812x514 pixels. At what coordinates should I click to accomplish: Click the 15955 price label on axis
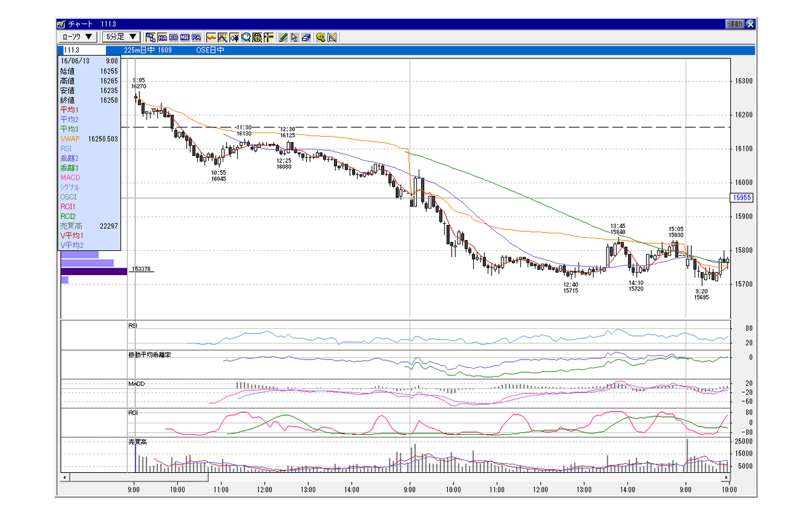[x=742, y=198]
